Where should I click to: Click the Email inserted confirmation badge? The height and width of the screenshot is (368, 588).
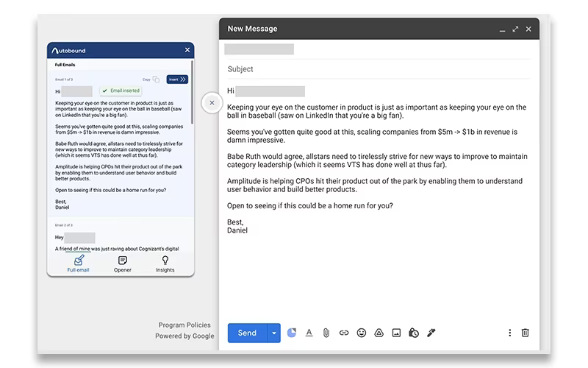121,91
